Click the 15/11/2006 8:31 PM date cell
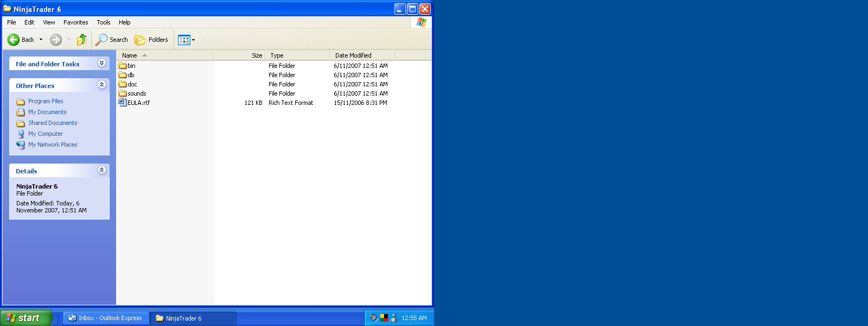 [360, 103]
